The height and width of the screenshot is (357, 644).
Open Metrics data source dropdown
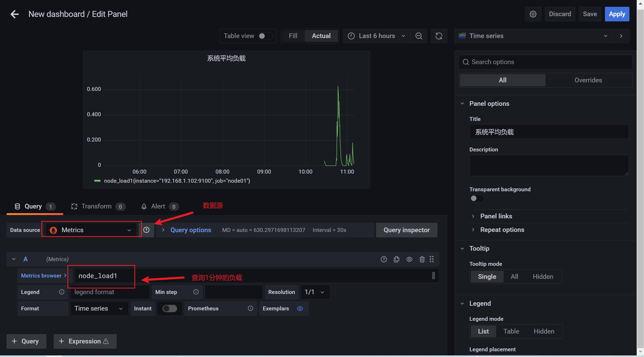click(x=91, y=230)
